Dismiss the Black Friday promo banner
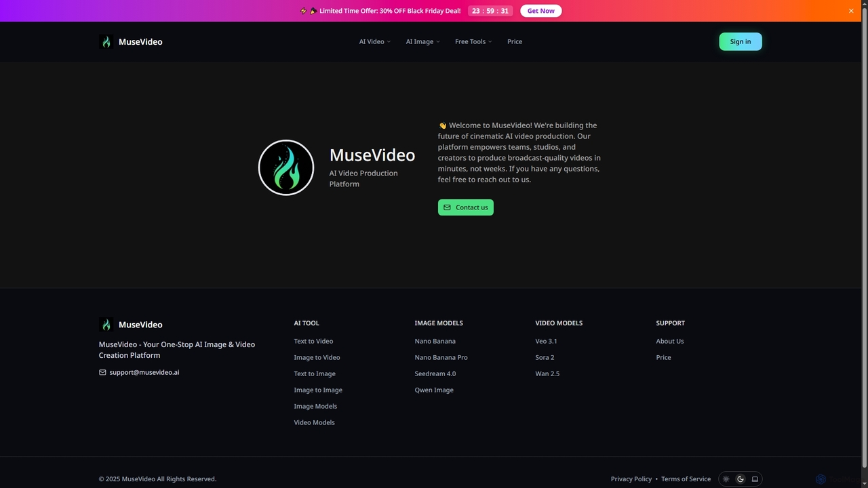Viewport: 868px width, 488px height. 851,11
